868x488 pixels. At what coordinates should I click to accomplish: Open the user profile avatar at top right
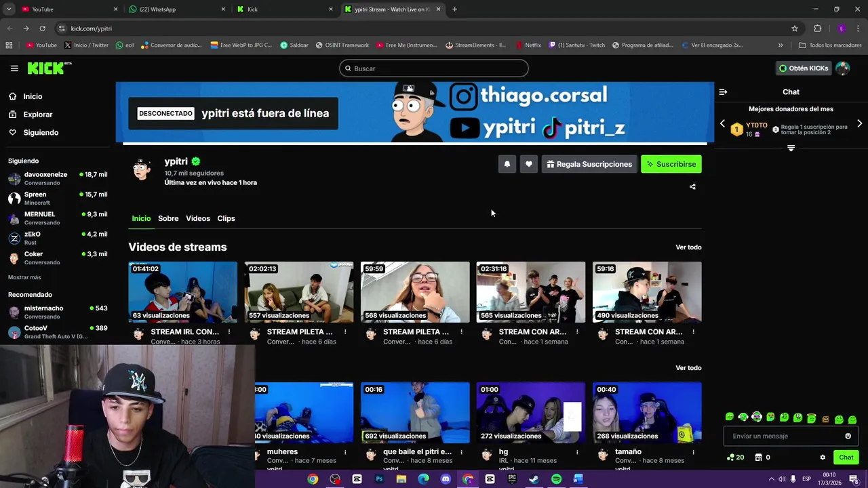coord(842,68)
